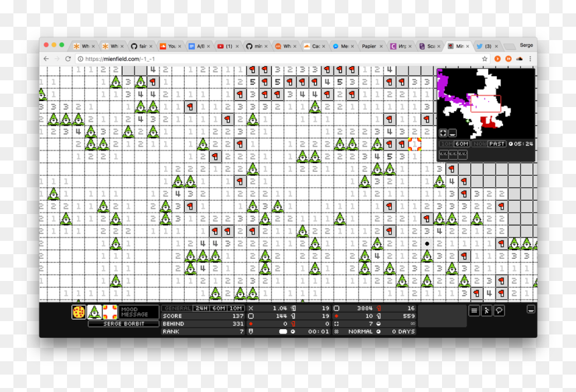Click the running figure icon
576x392 pixels.
point(487,311)
